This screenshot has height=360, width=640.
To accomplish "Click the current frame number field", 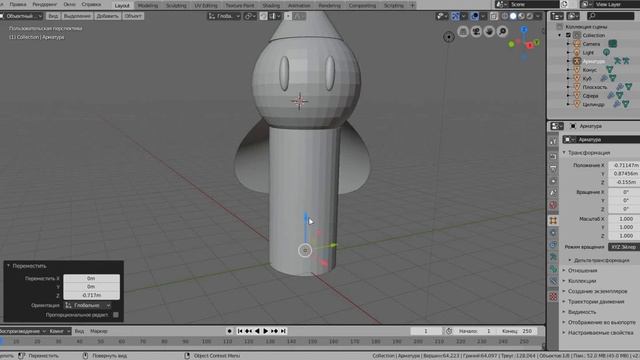I will click(427, 331).
